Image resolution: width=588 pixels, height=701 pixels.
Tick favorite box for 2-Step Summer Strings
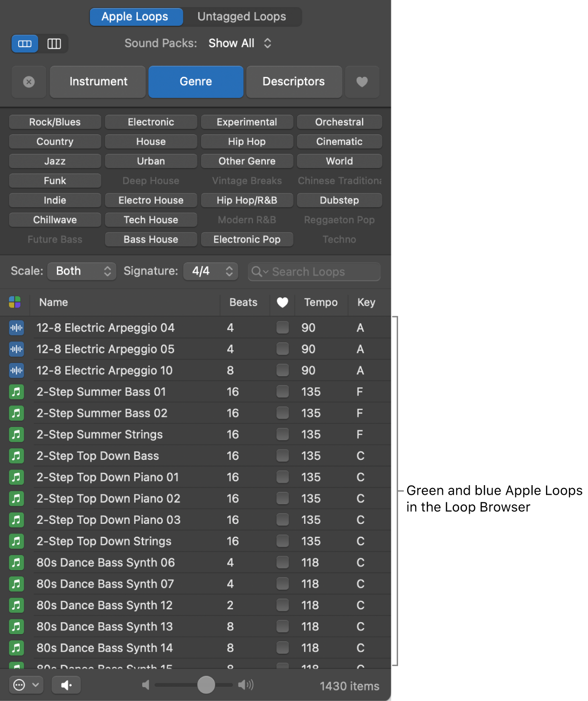point(283,435)
